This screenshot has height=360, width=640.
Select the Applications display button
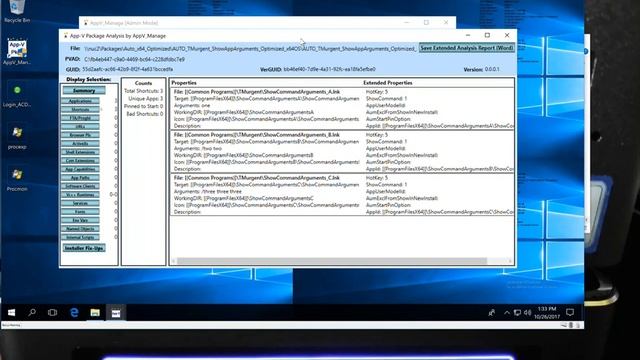click(x=80, y=101)
